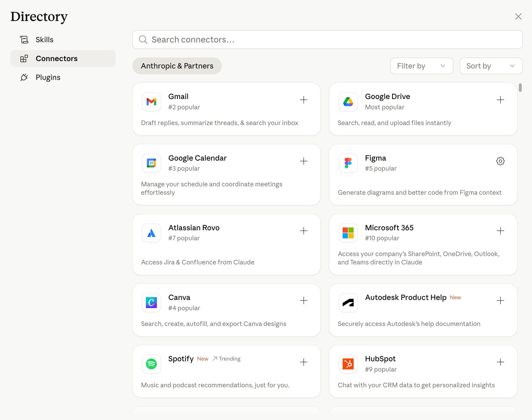Add the Gmail connector with plus icon
The image size is (532, 420).
[x=304, y=100]
